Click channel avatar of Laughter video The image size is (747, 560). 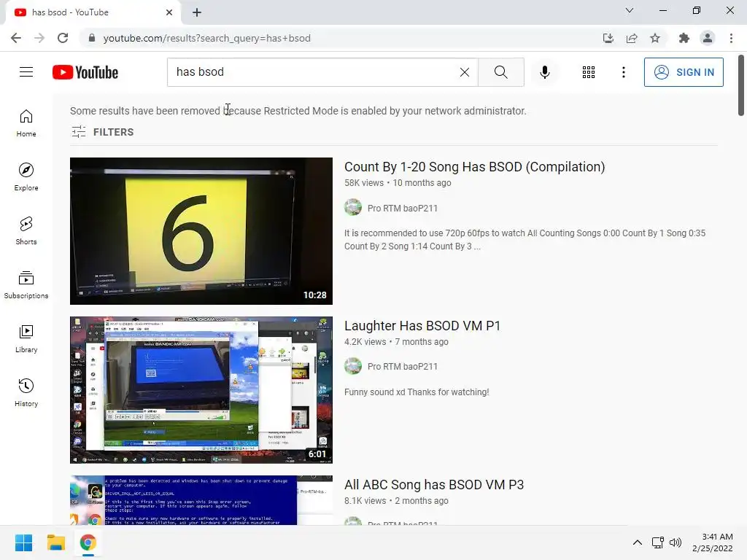tap(353, 366)
